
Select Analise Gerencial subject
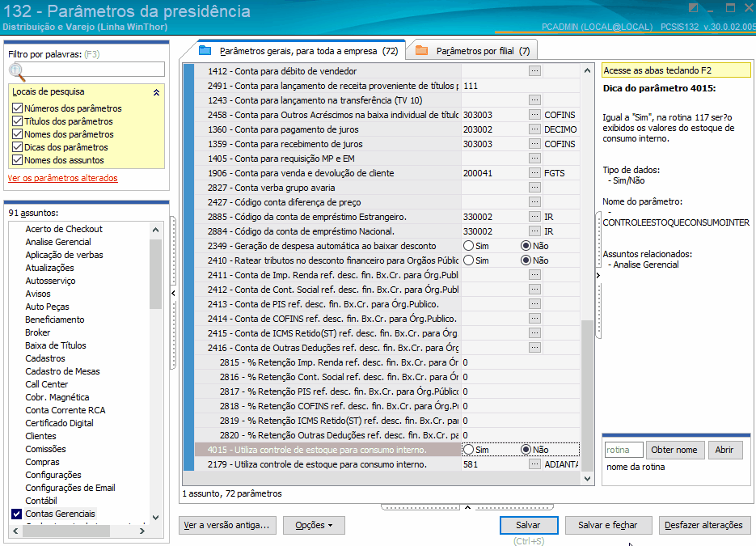(58, 242)
